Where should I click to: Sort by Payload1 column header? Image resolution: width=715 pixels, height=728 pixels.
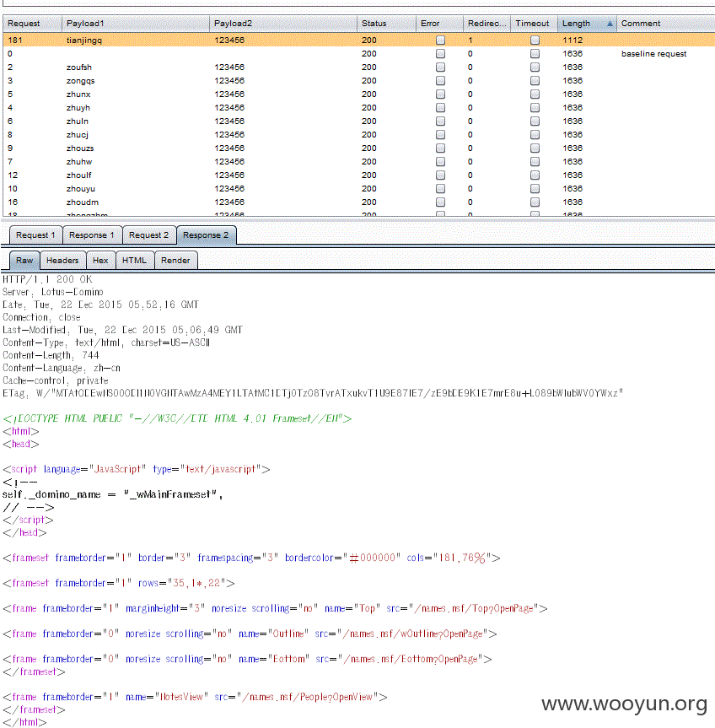(x=136, y=24)
